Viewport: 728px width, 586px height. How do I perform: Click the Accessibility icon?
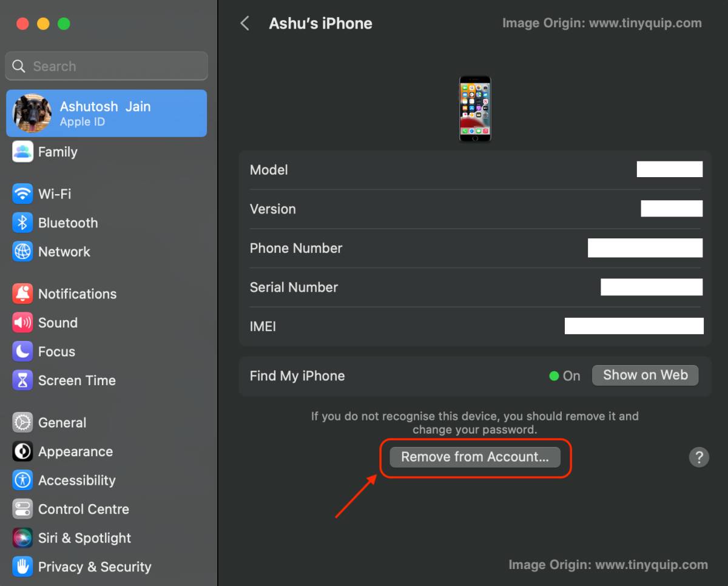22,480
